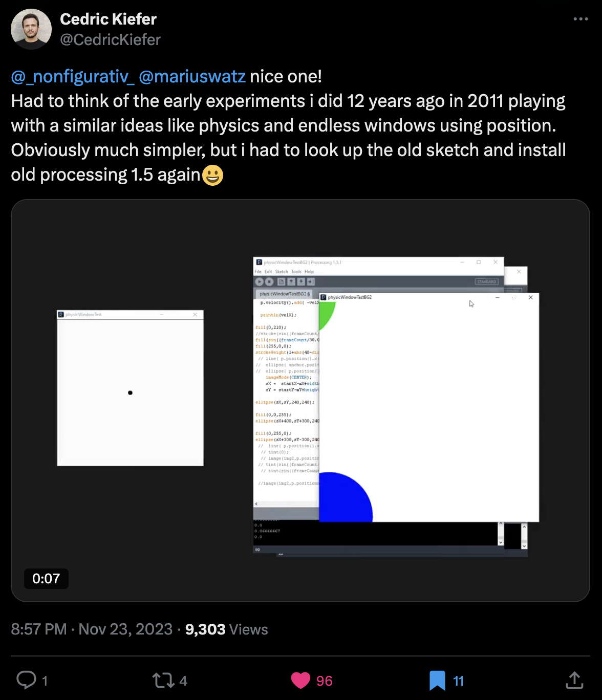Open the three-dot more options menu
The image size is (602, 700).
tap(580, 19)
